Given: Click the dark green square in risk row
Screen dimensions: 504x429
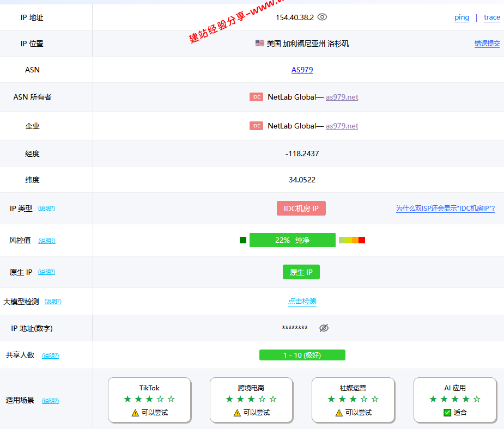Looking at the screenshot, I should (243, 240).
